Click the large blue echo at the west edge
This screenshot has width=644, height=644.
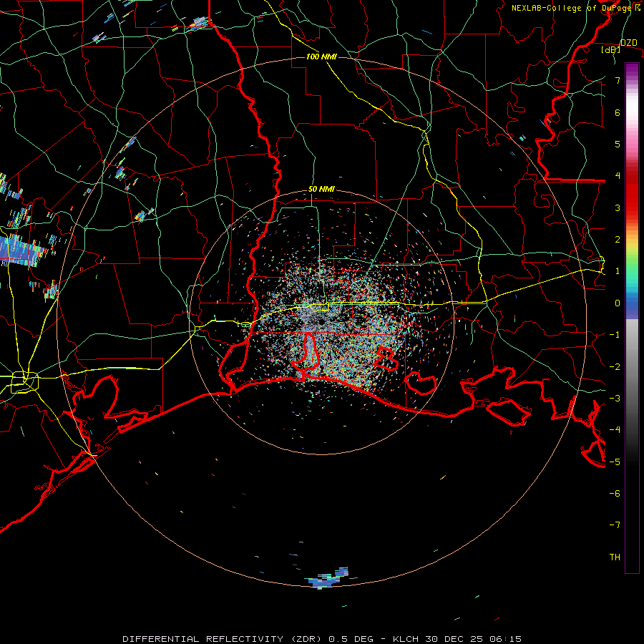click(23, 251)
